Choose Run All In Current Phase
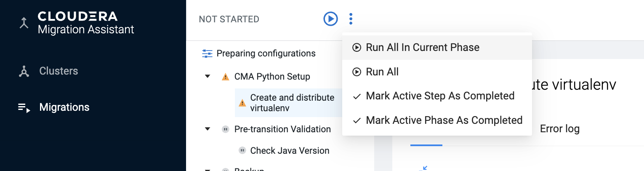644x171 pixels. 422,48
